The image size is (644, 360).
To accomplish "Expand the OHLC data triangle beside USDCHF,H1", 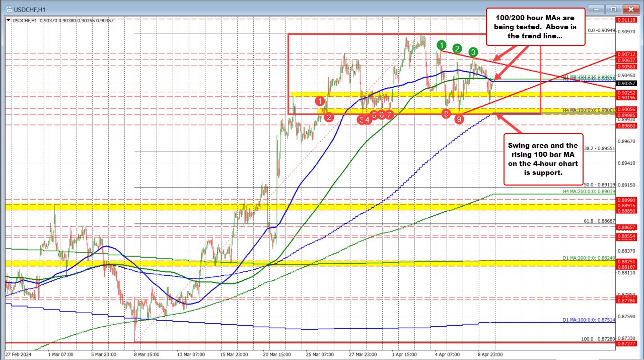I will 7,20.
